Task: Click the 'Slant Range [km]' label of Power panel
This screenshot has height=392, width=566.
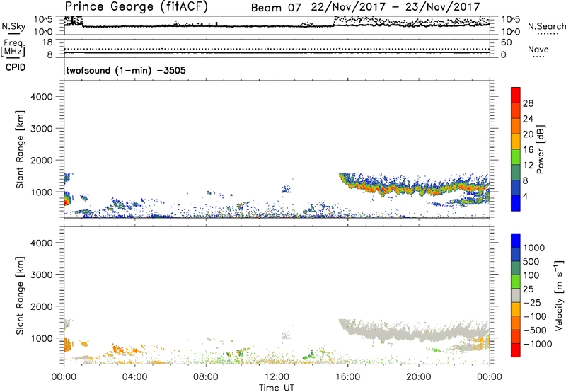Action: point(20,149)
